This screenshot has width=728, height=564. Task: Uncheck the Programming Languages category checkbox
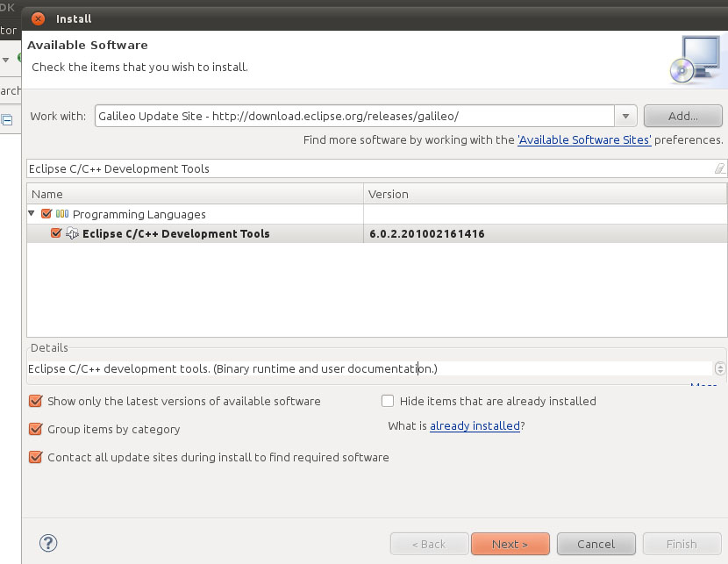[x=47, y=214]
